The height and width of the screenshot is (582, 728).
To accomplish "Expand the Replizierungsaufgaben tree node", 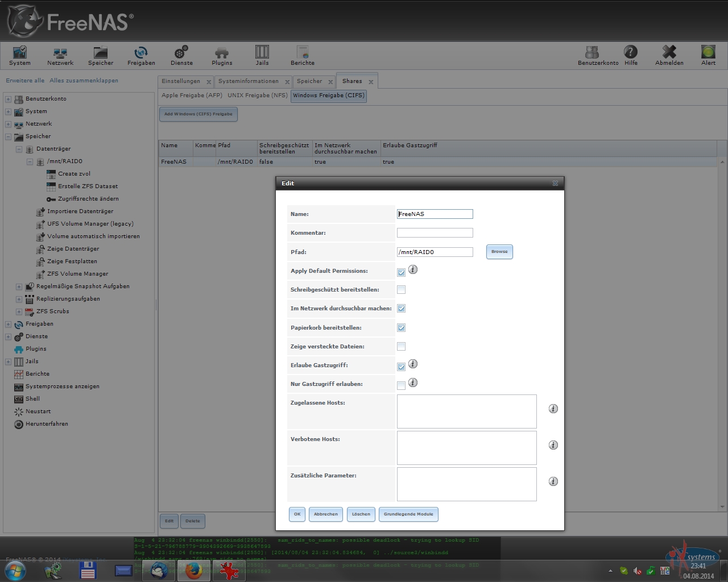I will click(x=19, y=299).
